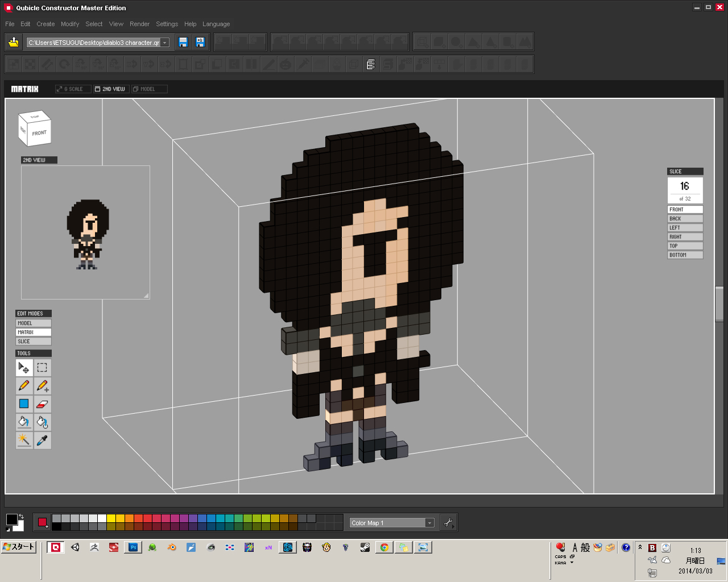Expand hidden system tray icons arrow
Image resolution: width=728 pixels, height=582 pixels.
pyautogui.click(x=640, y=547)
